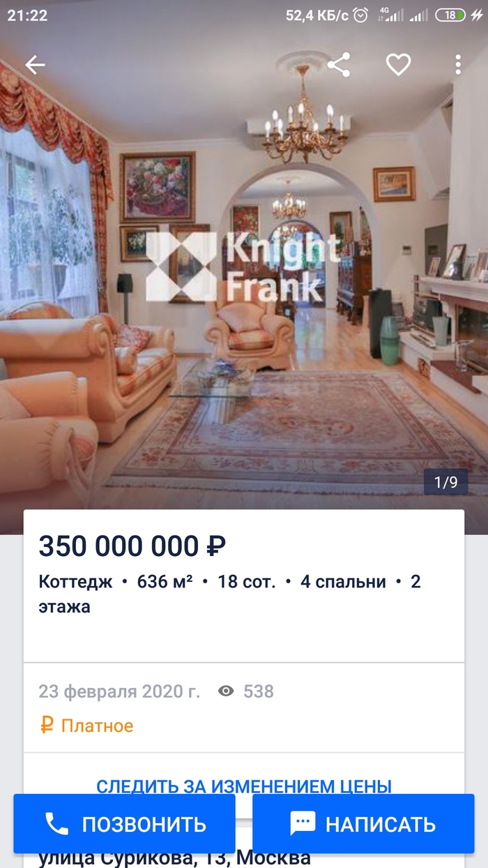The height and width of the screenshot is (868, 488).
Task: Open the address улица Сурикова, 13, Москва
Action: 174,858
